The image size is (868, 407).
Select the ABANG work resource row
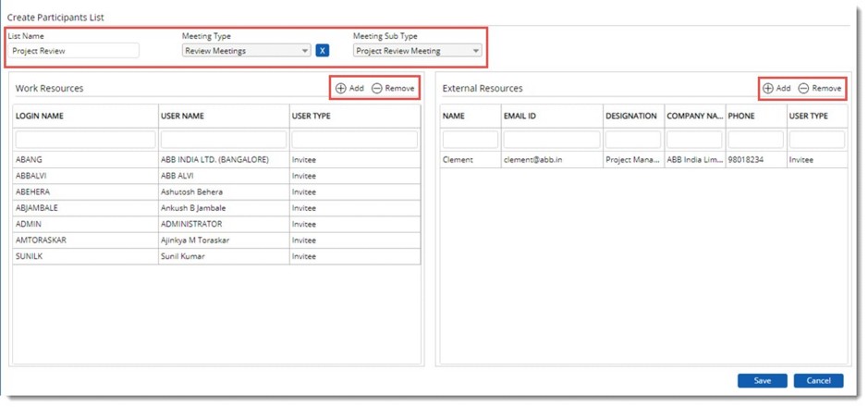[x=85, y=160]
